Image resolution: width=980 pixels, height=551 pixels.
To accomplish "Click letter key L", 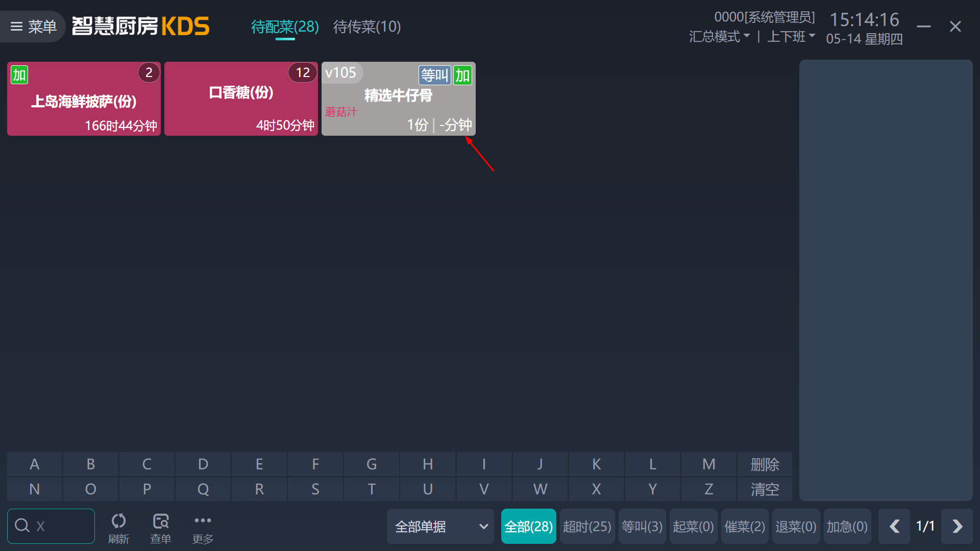I will coord(652,464).
